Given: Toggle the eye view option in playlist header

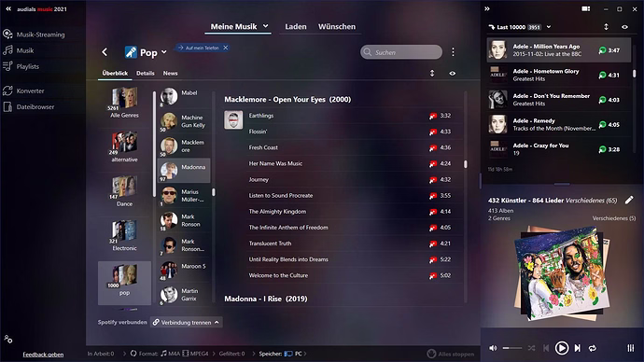Looking at the screenshot, I should [624, 27].
